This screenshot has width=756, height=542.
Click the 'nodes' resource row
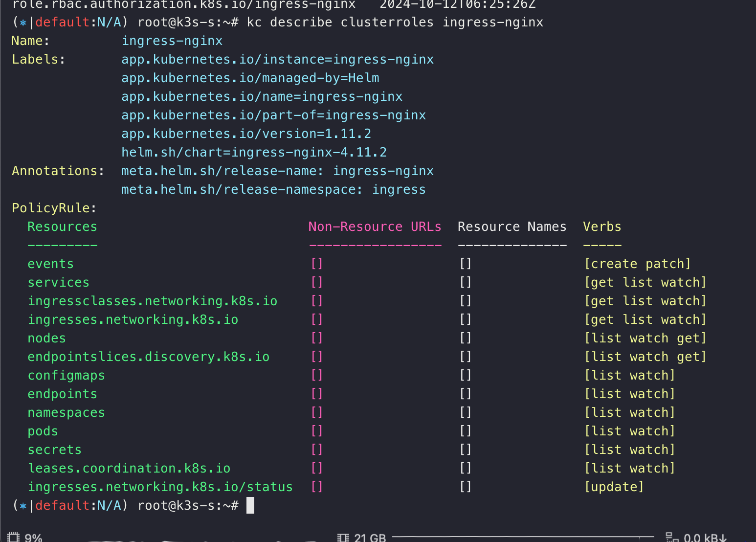point(47,339)
